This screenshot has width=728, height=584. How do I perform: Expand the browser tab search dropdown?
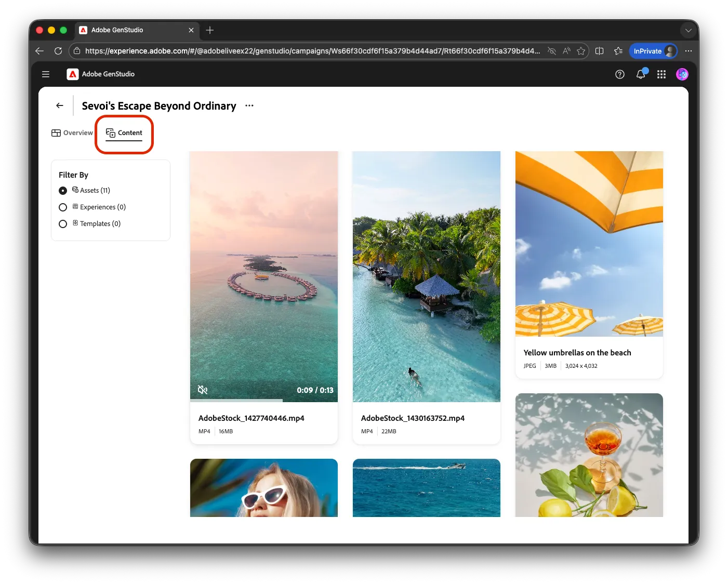coord(689,30)
